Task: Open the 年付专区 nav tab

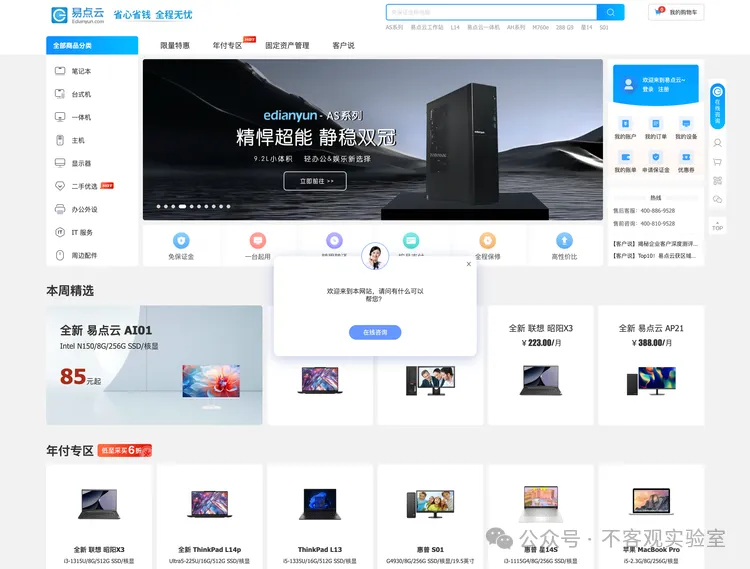Action: point(227,45)
